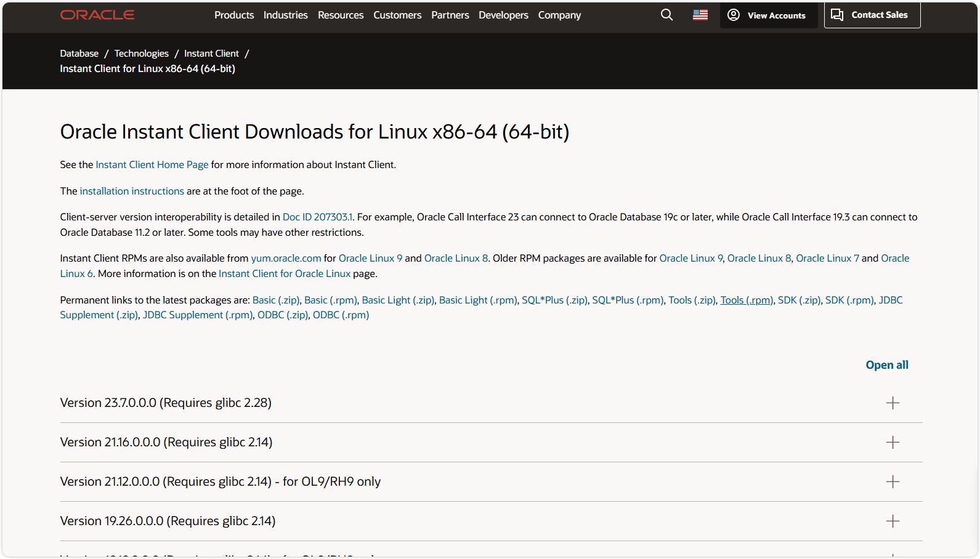Open the Instant Client Home Page link
Image resolution: width=980 pixels, height=559 pixels.
[x=152, y=164]
